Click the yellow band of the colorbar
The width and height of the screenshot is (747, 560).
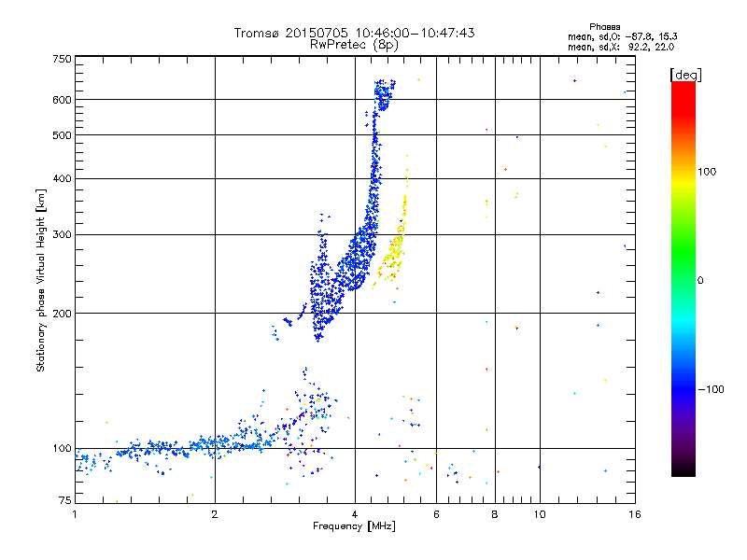(684, 182)
